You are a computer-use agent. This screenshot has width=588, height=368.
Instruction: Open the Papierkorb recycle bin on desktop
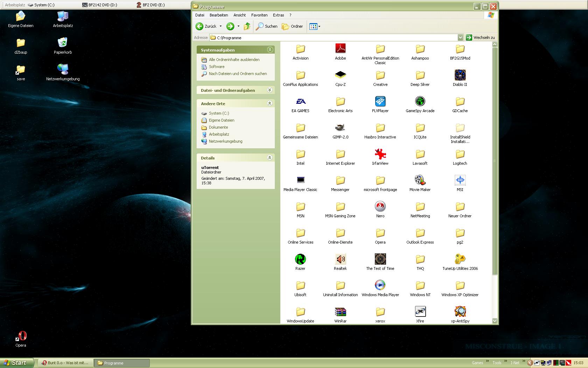pyautogui.click(x=63, y=46)
